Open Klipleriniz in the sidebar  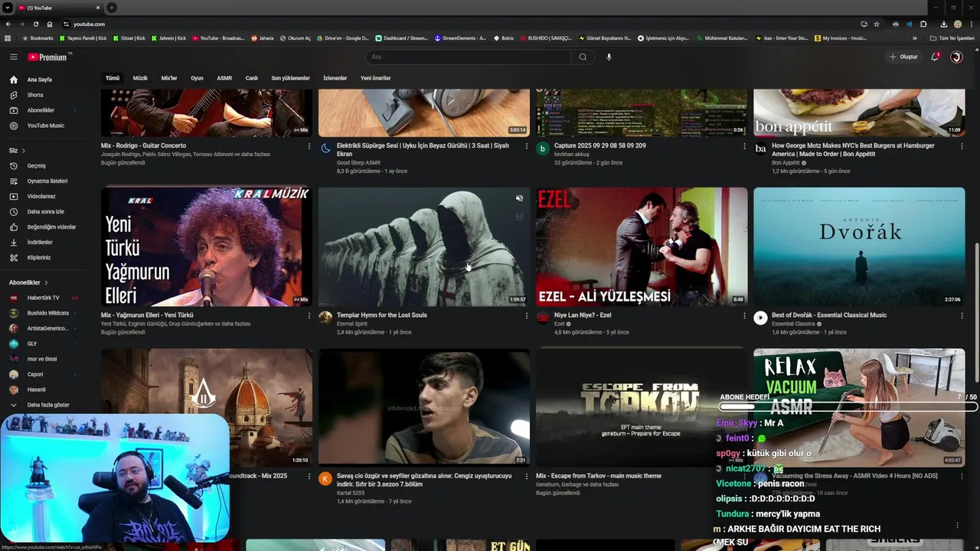38,257
